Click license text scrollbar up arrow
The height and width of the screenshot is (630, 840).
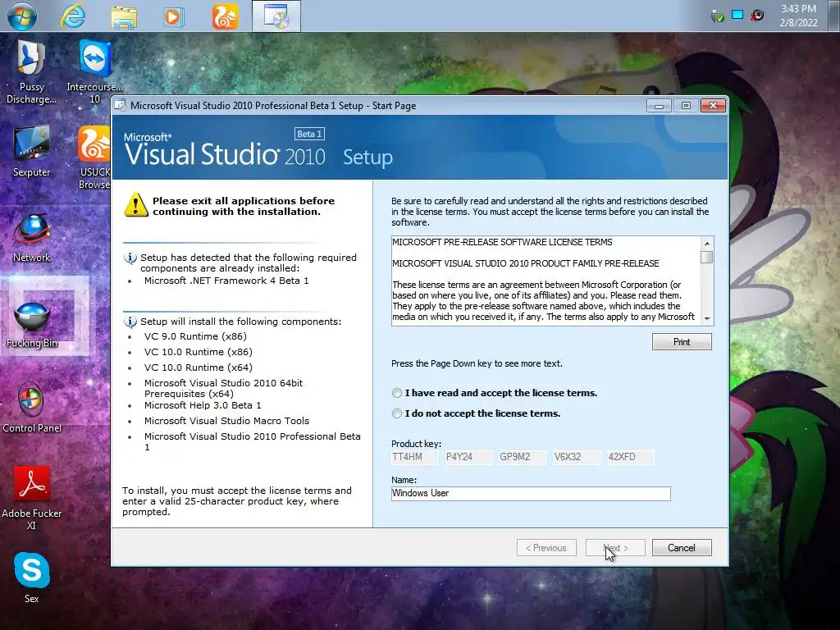[707, 243]
